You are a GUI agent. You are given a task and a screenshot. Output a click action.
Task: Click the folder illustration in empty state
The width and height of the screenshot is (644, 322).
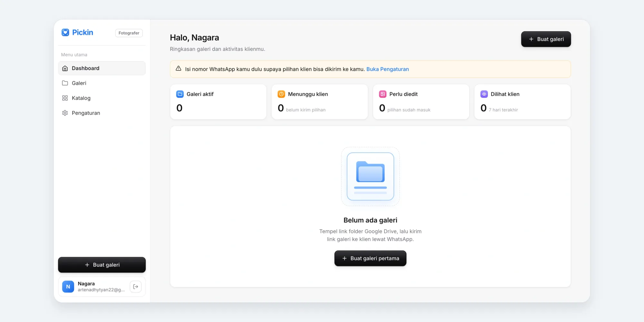pos(370,176)
